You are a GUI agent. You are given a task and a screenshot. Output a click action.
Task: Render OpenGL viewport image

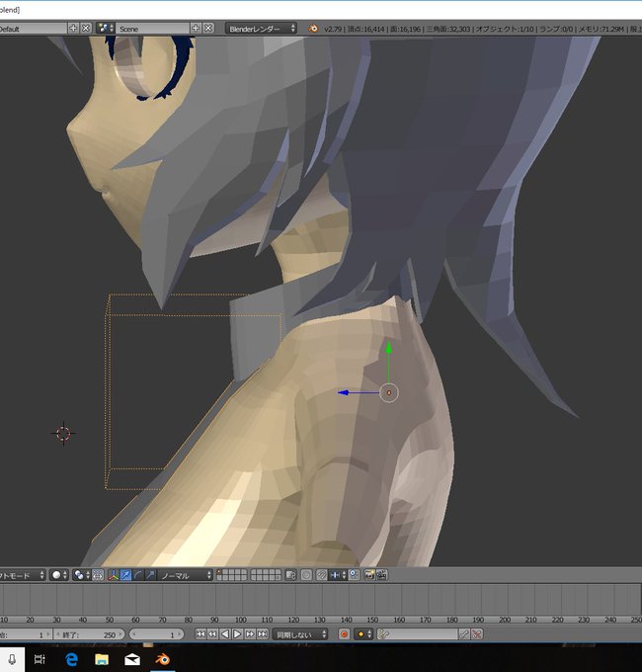click(369, 575)
